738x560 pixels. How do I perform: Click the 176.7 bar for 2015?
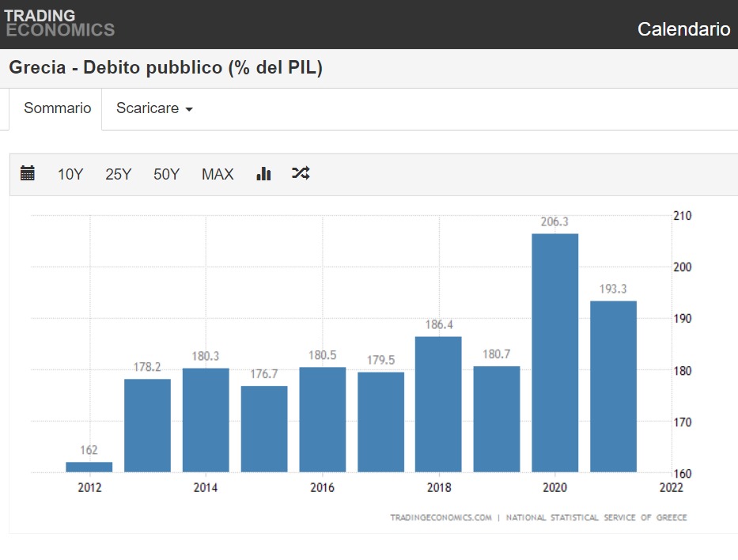[264, 429]
